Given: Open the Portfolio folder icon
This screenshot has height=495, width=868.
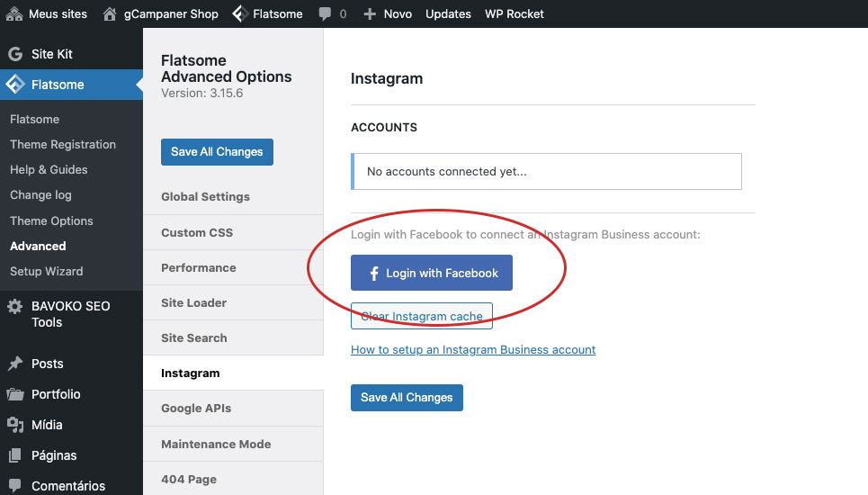Looking at the screenshot, I should coord(14,394).
